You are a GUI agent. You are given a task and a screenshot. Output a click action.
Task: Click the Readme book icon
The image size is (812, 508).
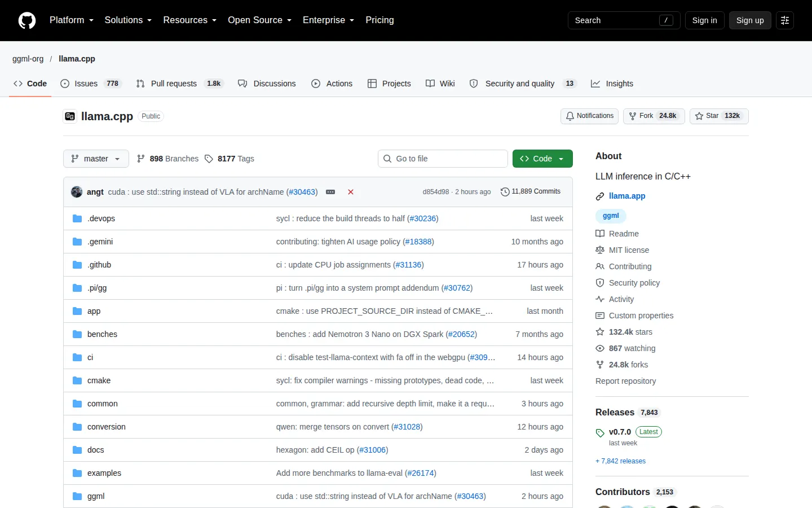(x=600, y=234)
